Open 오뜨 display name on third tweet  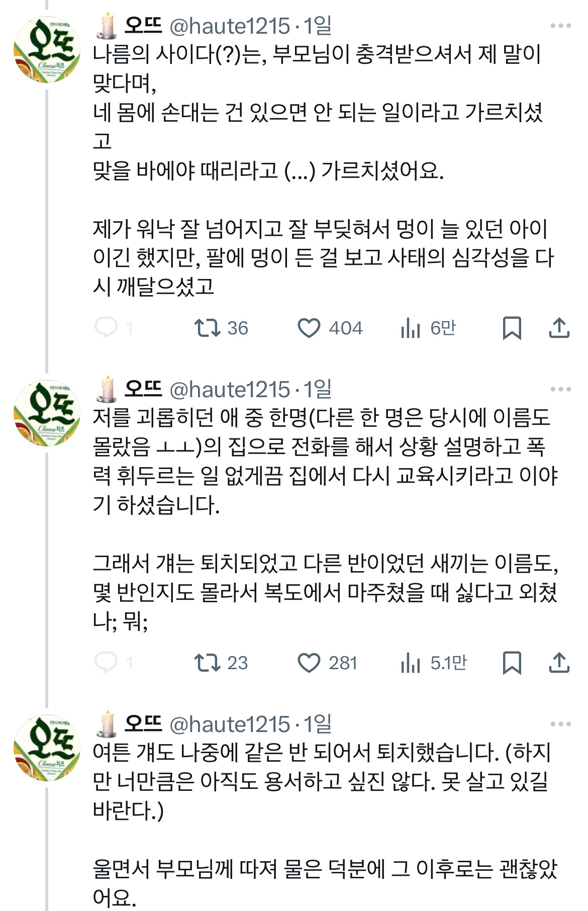click(x=143, y=723)
